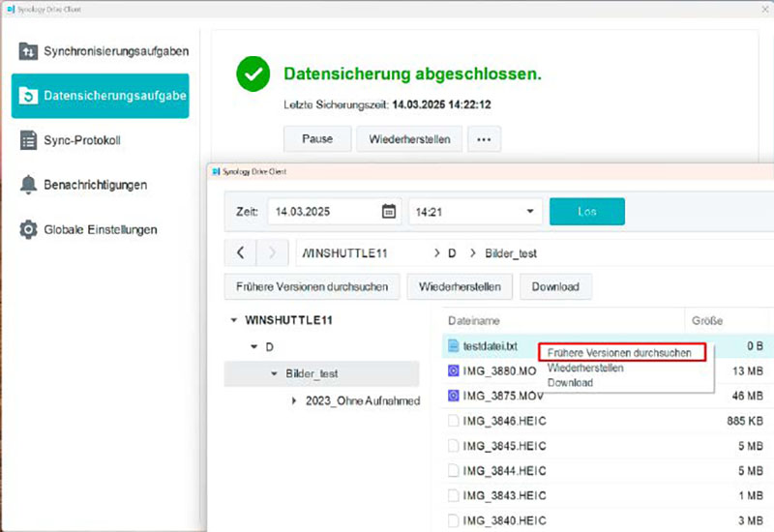This screenshot has height=532, width=774.
Task: Sort by Größe column header
Action: point(707,321)
